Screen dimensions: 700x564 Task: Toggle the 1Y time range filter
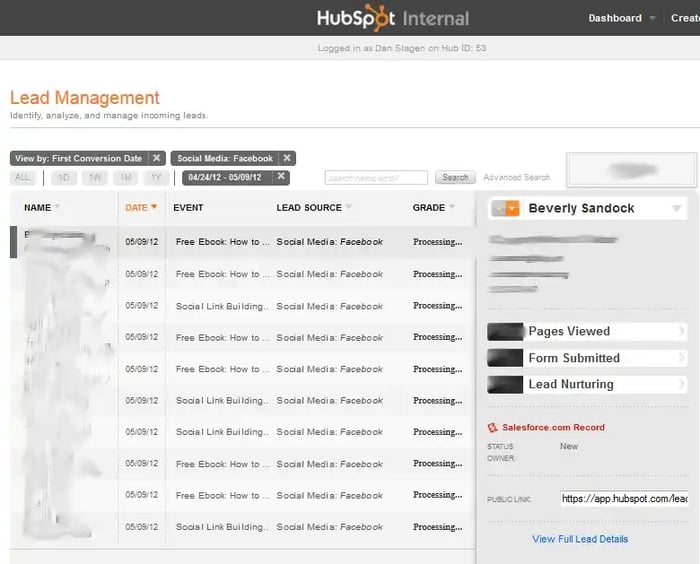tap(156, 178)
